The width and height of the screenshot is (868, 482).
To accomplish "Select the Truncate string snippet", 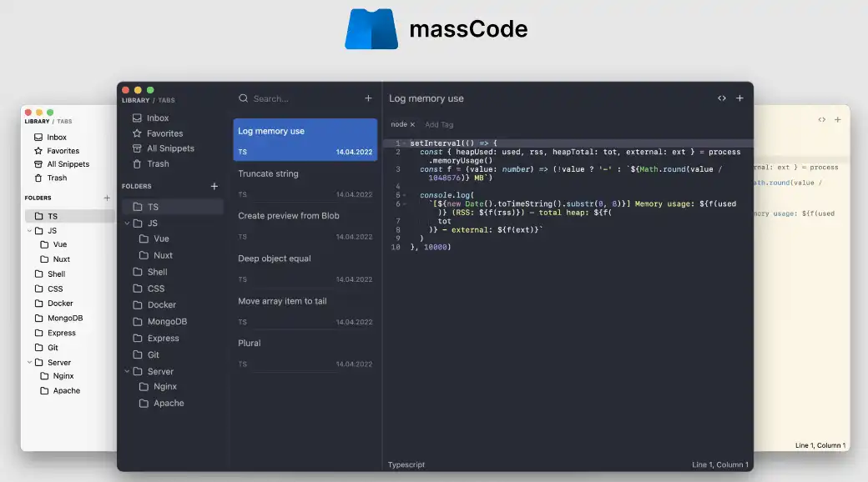I will click(x=305, y=183).
